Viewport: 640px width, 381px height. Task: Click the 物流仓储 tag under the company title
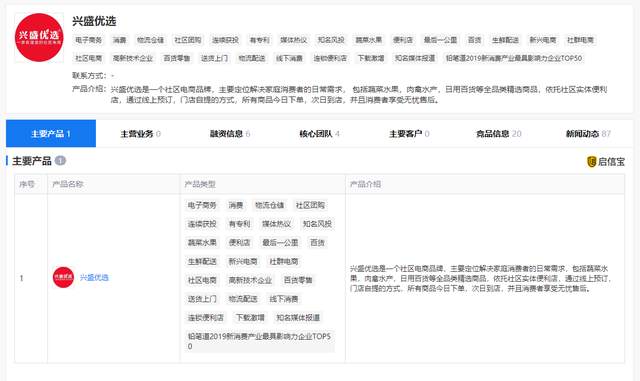click(150, 40)
